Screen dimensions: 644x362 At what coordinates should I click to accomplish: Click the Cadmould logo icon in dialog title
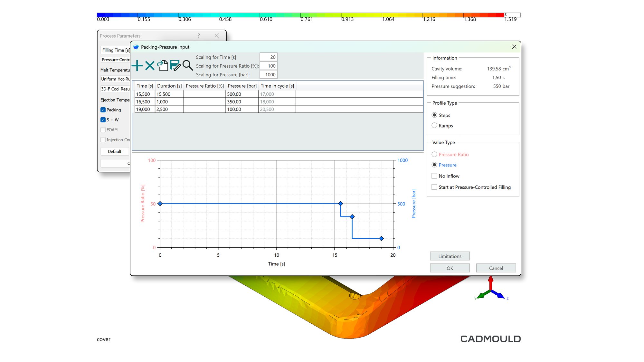click(136, 47)
